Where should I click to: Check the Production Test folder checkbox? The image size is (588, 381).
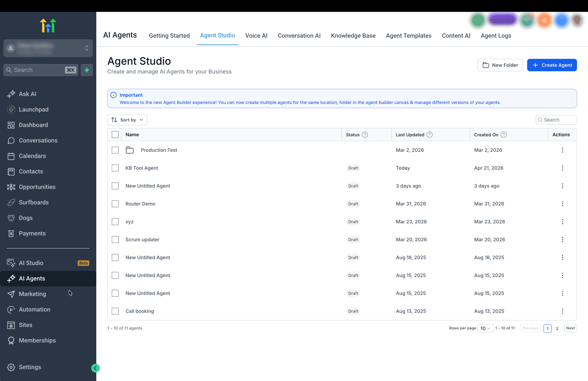pyautogui.click(x=115, y=150)
